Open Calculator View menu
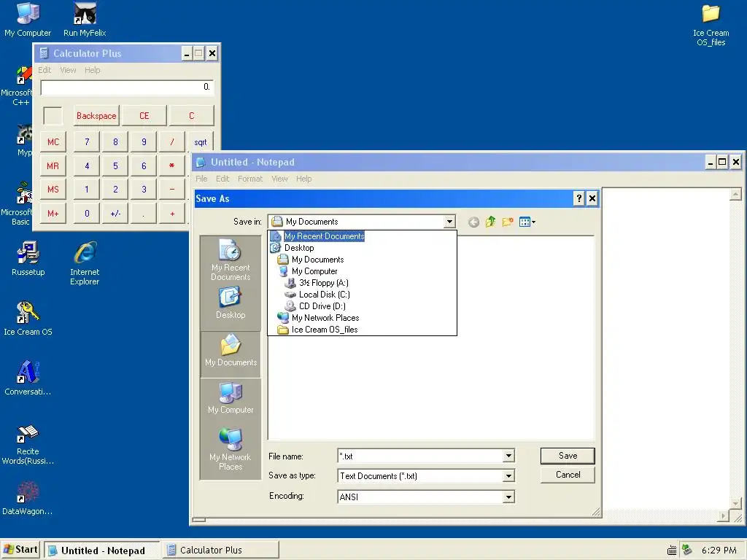The width and height of the screenshot is (747, 560). click(x=68, y=70)
